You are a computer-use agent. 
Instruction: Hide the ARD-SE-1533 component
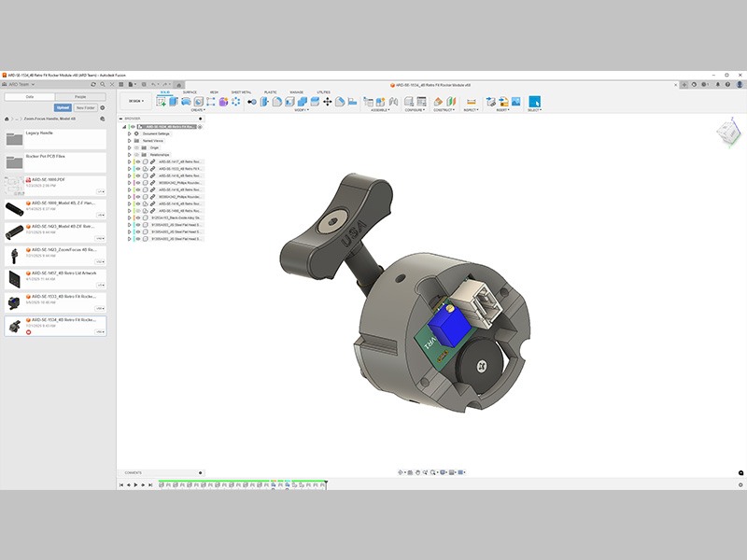(x=138, y=169)
